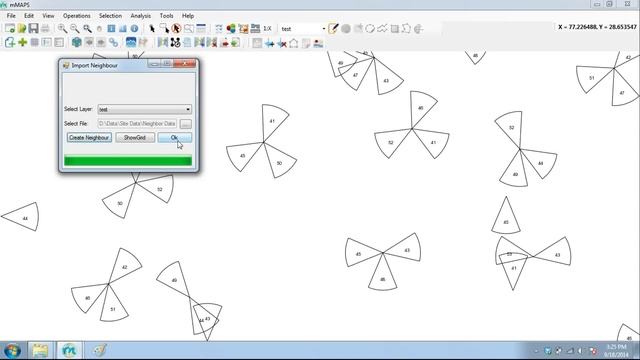Click the mMAPS taskbar icon
640x360 pixels.
point(69,350)
